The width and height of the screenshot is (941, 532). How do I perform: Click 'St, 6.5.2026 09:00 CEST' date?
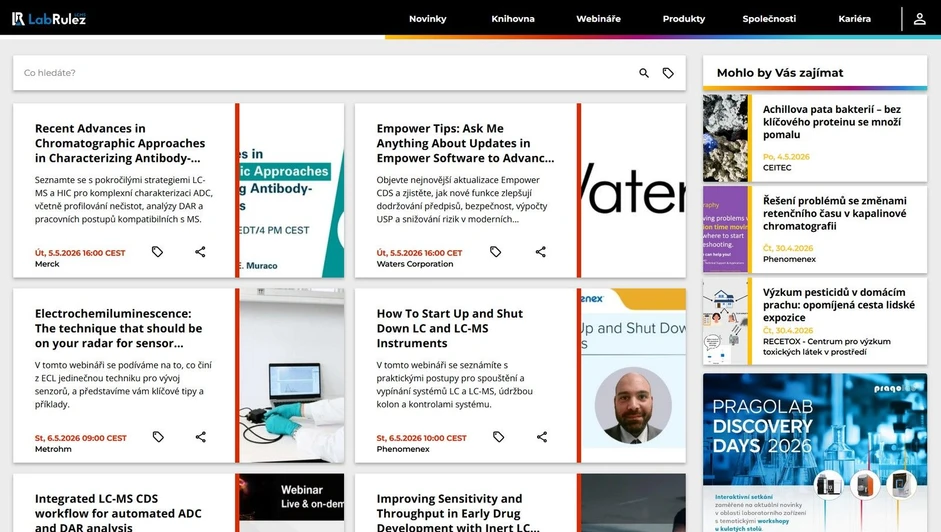80,438
